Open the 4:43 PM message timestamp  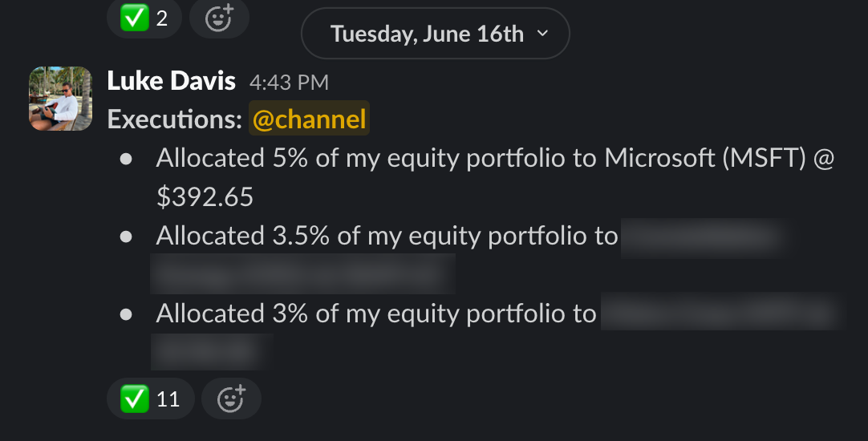click(x=289, y=83)
